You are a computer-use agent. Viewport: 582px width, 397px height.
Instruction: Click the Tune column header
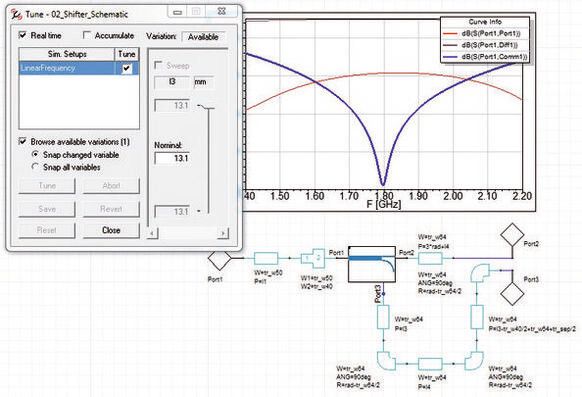point(127,54)
